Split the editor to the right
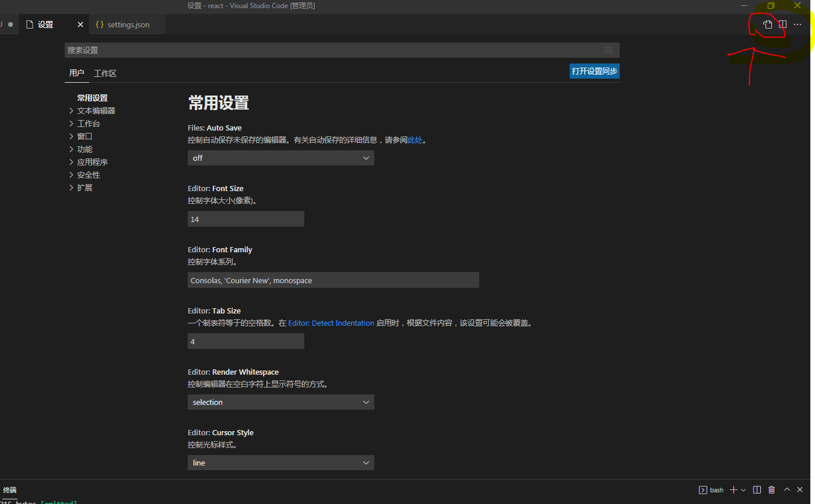This screenshot has width=815, height=504. coord(783,24)
